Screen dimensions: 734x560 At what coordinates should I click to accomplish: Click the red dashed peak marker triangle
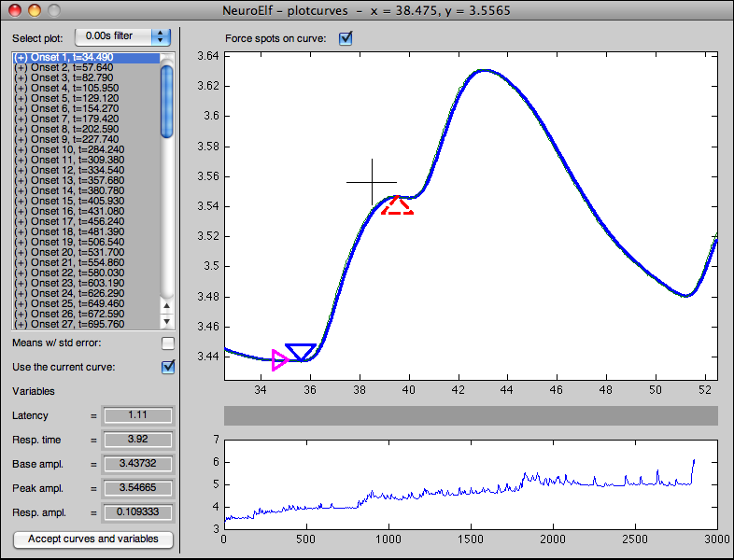(x=397, y=206)
